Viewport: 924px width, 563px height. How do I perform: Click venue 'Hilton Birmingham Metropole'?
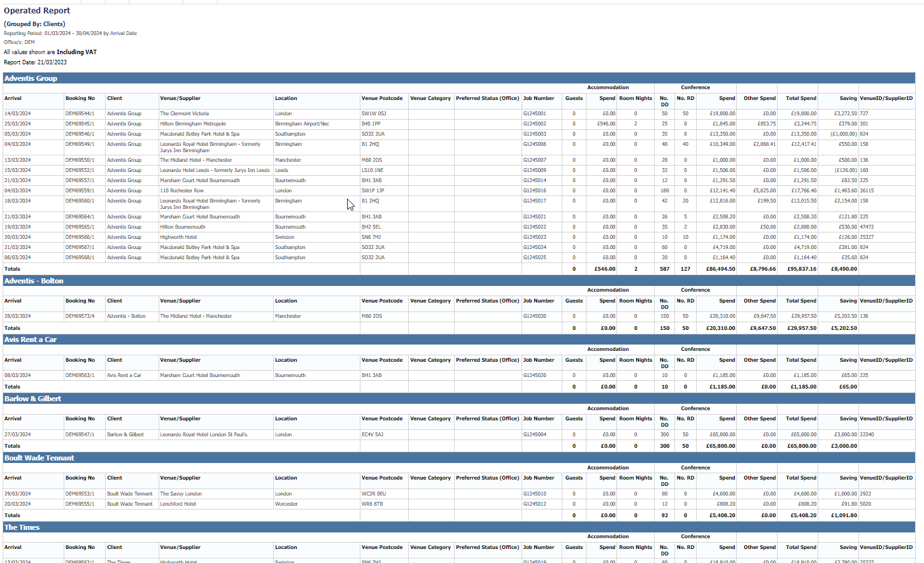(x=192, y=124)
